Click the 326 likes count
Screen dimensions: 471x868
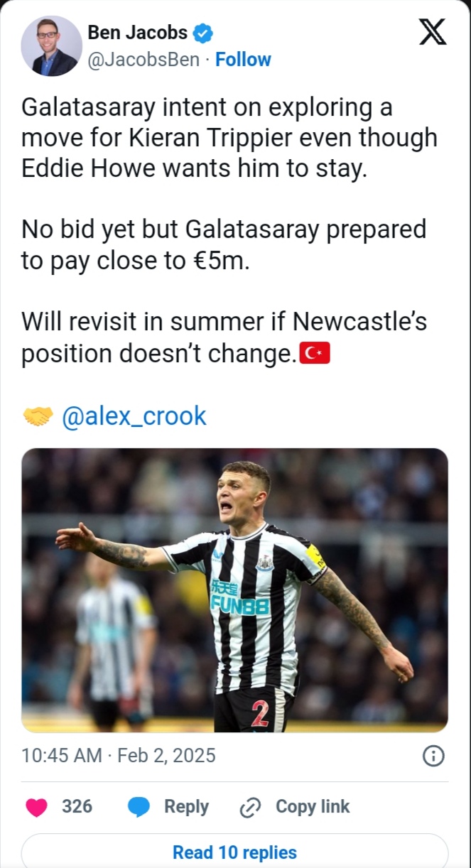pyautogui.click(x=77, y=807)
